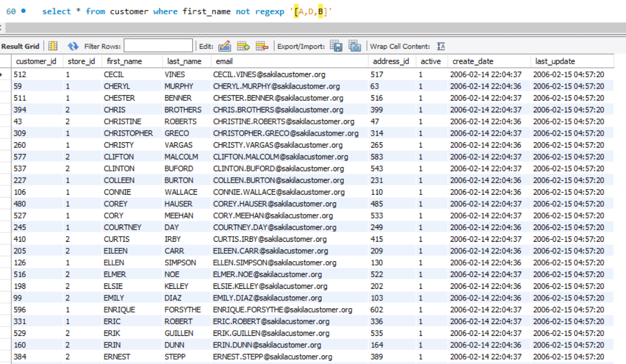
Task: Export the recordset with the export icon
Action: [x=336, y=46]
